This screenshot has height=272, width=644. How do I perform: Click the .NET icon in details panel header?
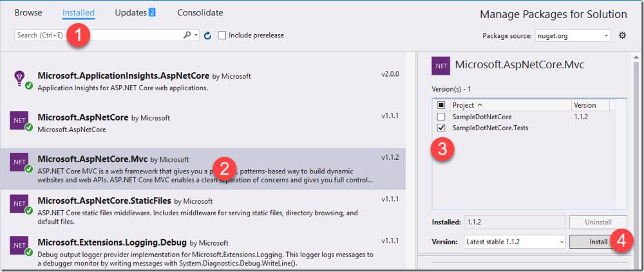[x=440, y=66]
